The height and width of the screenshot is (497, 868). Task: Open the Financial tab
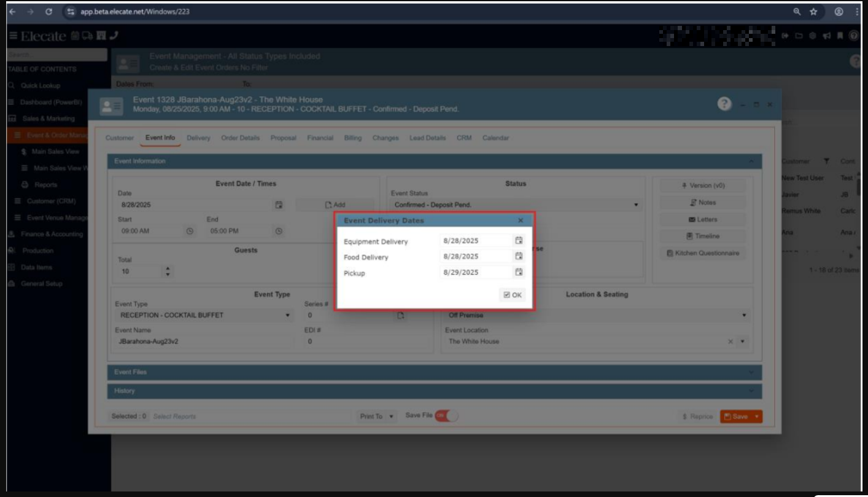[x=320, y=138]
